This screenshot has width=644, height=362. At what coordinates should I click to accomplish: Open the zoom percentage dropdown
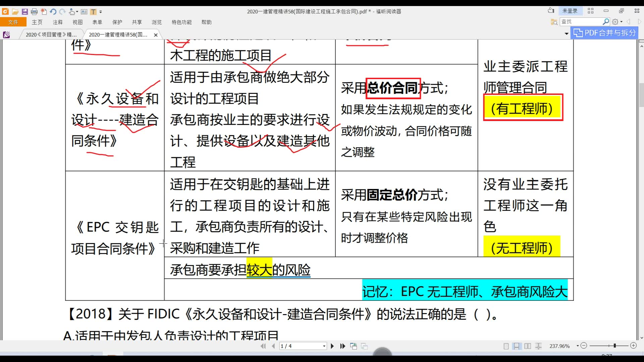pos(578,346)
